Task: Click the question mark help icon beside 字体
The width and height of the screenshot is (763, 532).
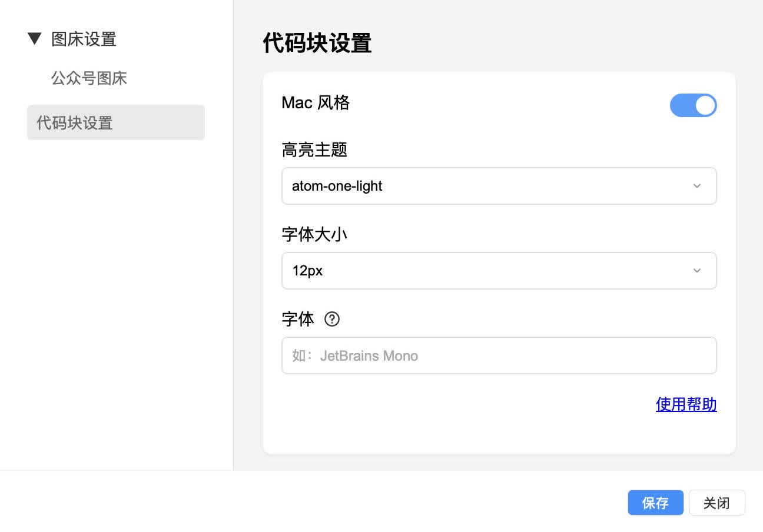Action: [x=332, y=320]
